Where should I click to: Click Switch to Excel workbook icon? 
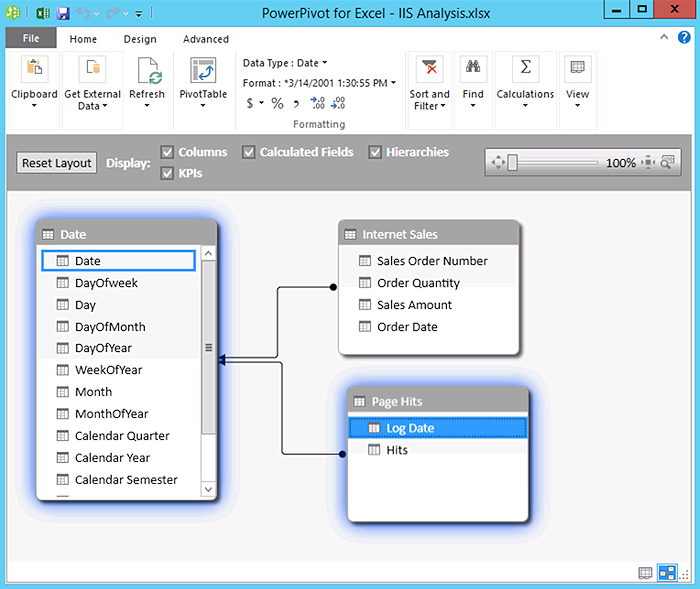43,13
